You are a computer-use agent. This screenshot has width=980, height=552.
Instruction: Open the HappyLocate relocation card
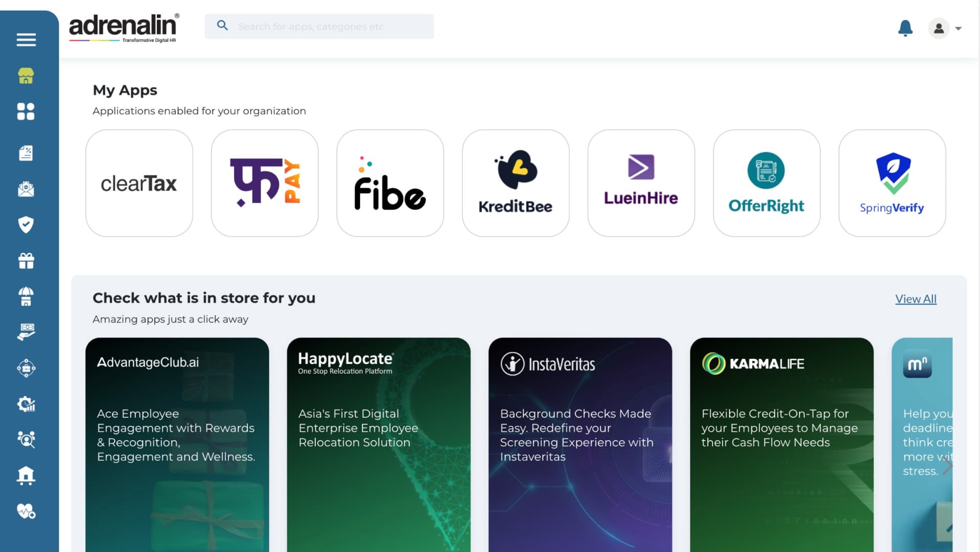point(379,445)
